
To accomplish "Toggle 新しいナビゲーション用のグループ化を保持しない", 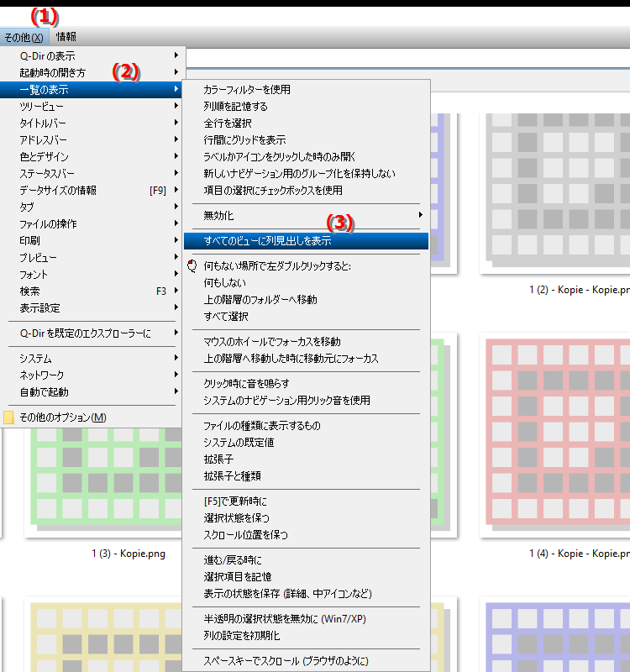I will coord(306,173).
